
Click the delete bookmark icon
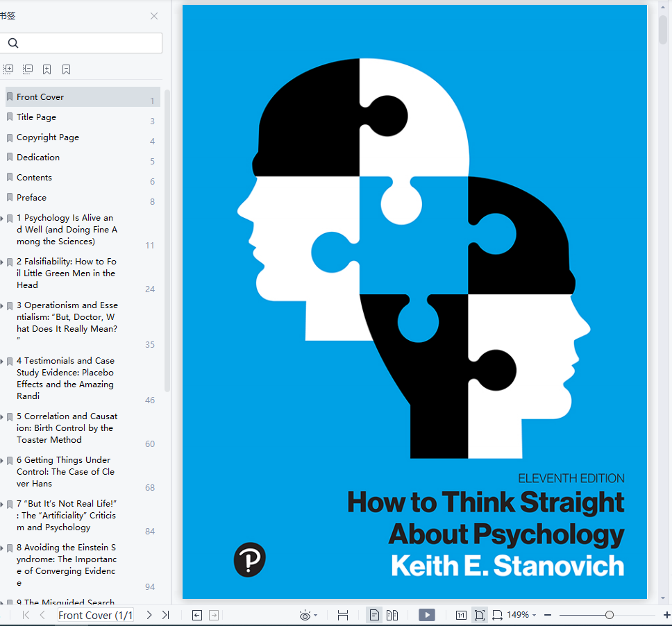(67, 69)
